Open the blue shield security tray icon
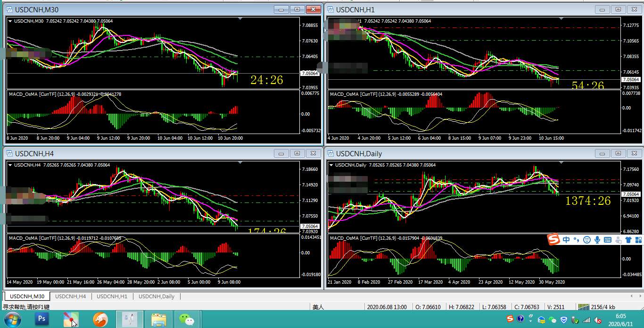The image size is (644, 328). [563, 320]
